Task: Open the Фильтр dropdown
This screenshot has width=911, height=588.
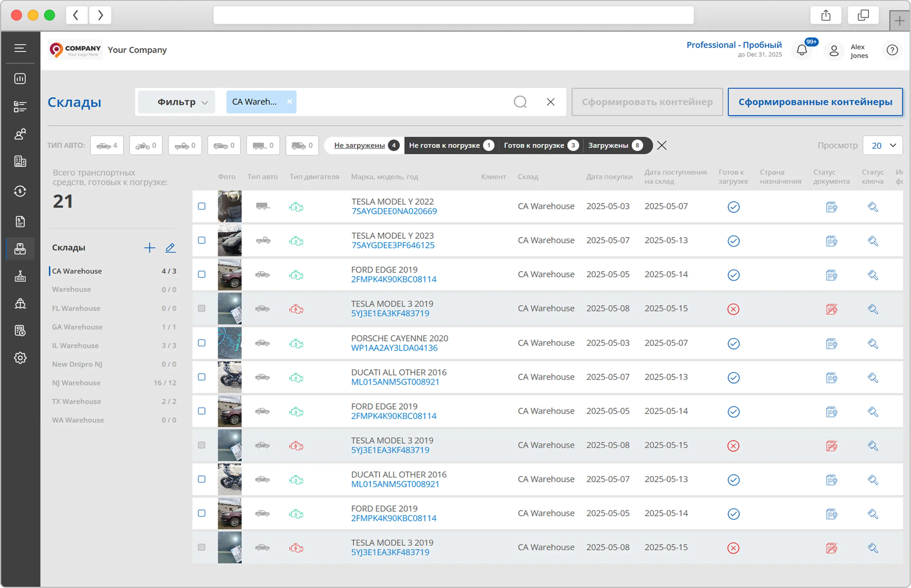Action: pyautogui.click(x=177, y=102)
